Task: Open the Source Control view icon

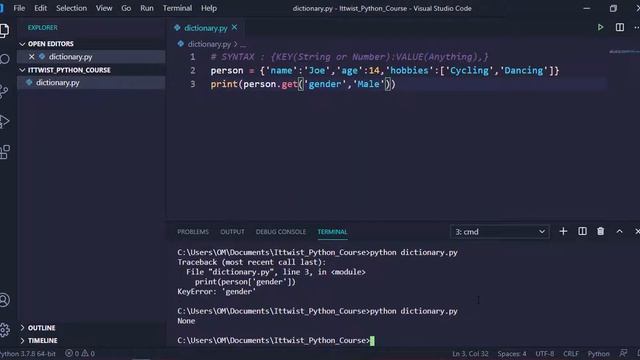Action: [x=4, y=91]
